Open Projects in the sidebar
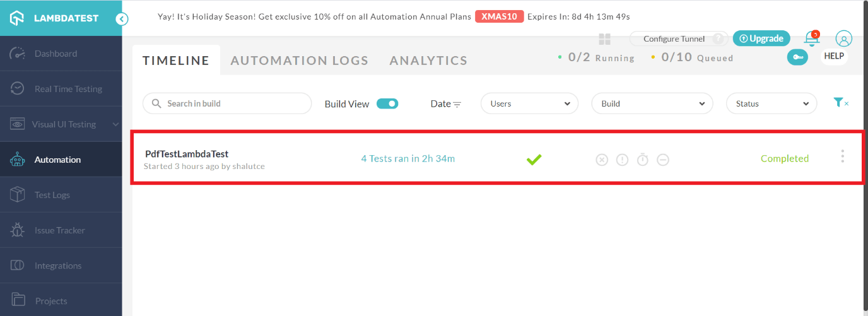The height and width of the screenshot is (316, 868). coord(61,300)
